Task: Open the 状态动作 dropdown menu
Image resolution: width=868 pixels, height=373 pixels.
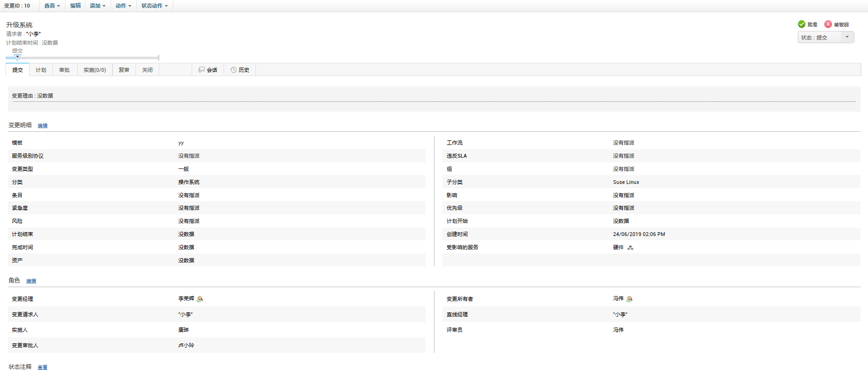Action: point(154,6)
